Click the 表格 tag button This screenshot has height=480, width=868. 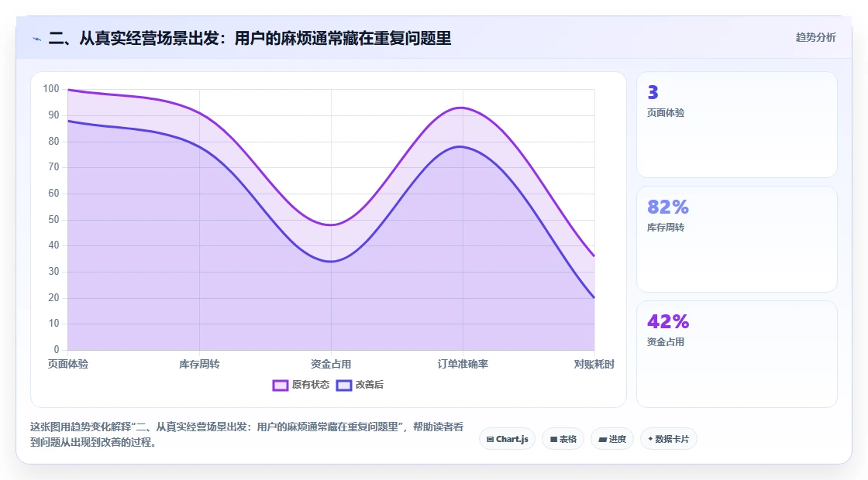[x=563, y=439]
